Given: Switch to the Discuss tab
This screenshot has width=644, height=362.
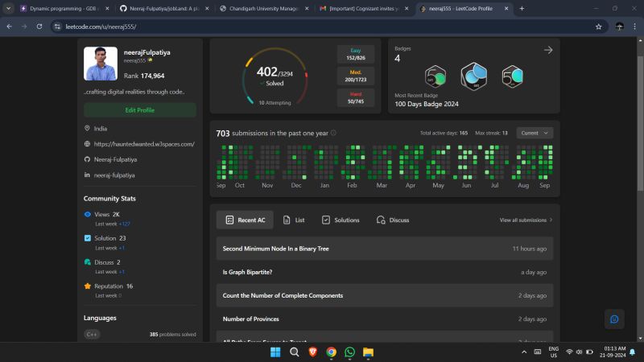Looking at the screenshot, I should pos(393,220).
